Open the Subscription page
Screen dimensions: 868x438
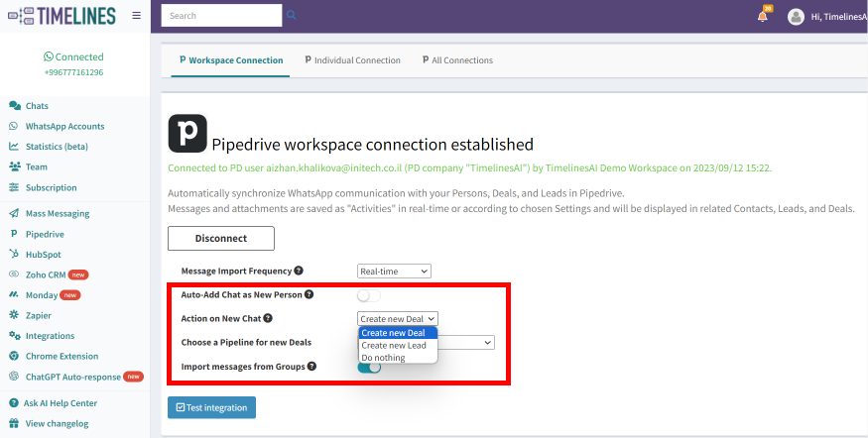click(51, 187)
